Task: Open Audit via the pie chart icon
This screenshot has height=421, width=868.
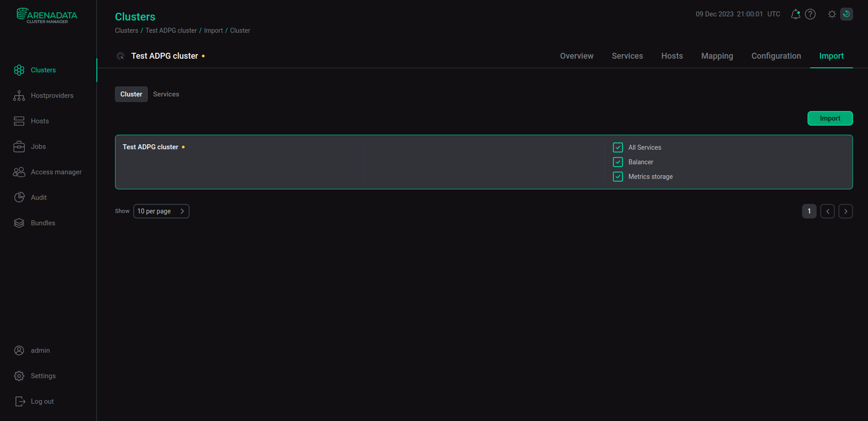Action: [x=19, y=198]
